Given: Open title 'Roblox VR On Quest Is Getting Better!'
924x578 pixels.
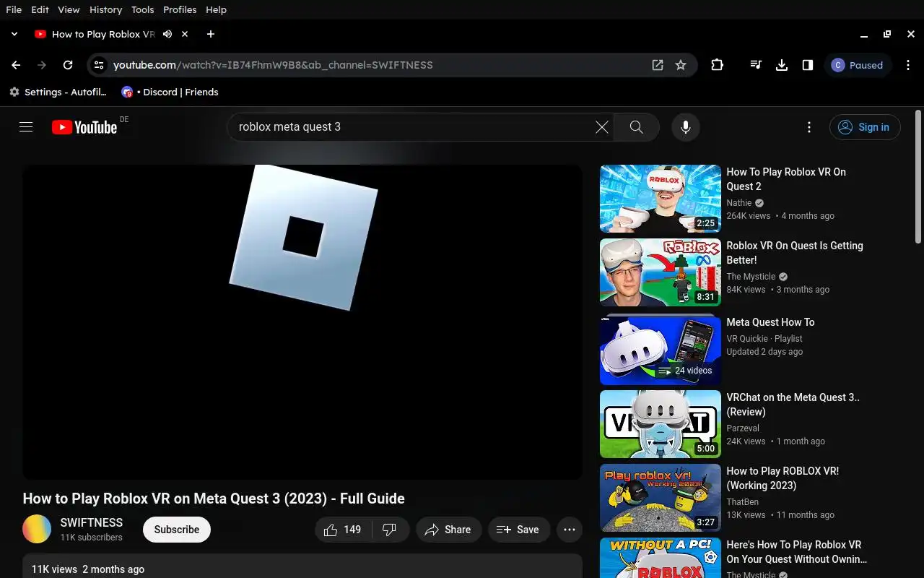Looking at the screenshot, I should 795,253.
